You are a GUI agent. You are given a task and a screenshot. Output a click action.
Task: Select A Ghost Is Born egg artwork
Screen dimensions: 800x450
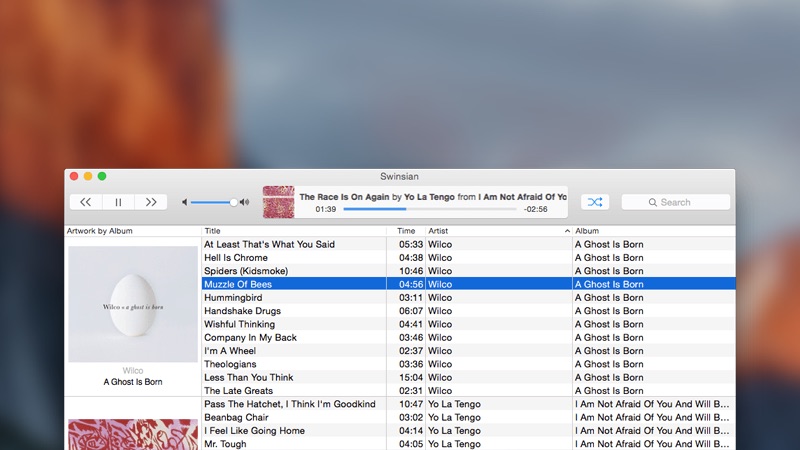tap(133, 304)
